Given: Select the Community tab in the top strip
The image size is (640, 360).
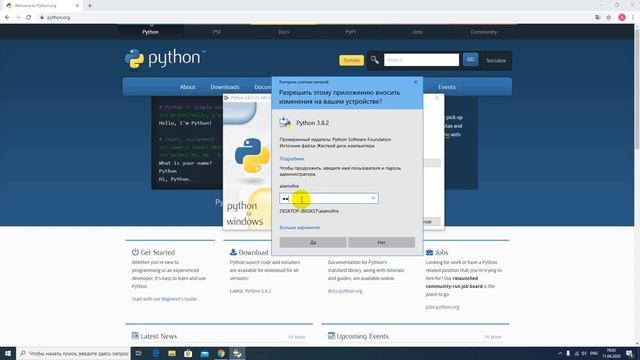Looking at the screenshot, I should pos(484,32).
